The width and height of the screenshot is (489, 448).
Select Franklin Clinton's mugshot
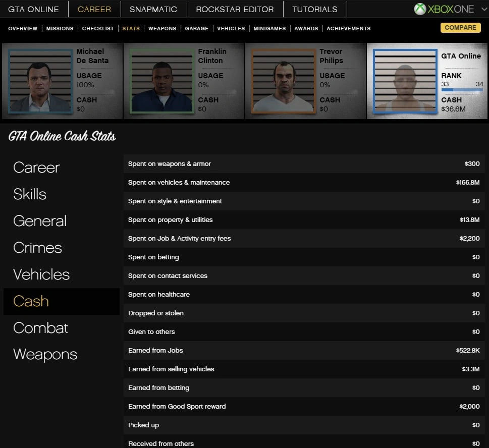(x=162, y=81)
